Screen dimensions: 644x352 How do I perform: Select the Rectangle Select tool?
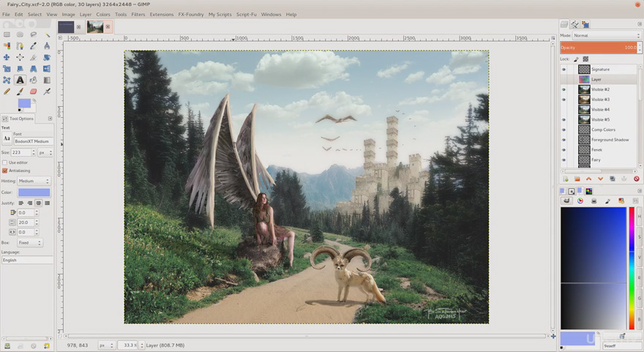click(7, 34)
